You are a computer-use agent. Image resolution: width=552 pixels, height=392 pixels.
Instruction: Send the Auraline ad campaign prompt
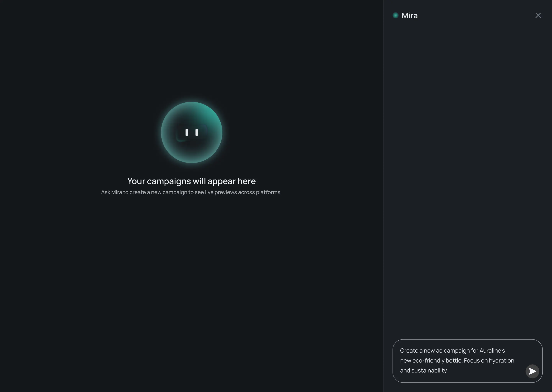[532, 371]
